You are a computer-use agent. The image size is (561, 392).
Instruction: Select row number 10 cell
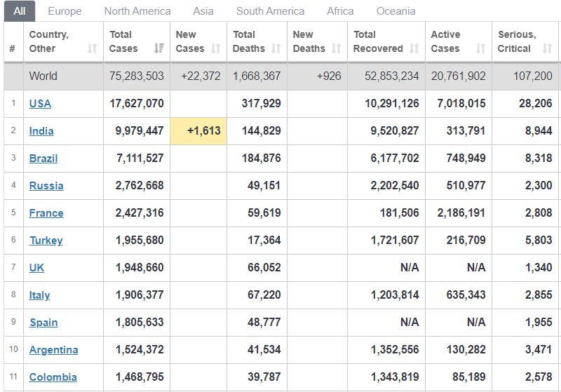tap(13, 349)
